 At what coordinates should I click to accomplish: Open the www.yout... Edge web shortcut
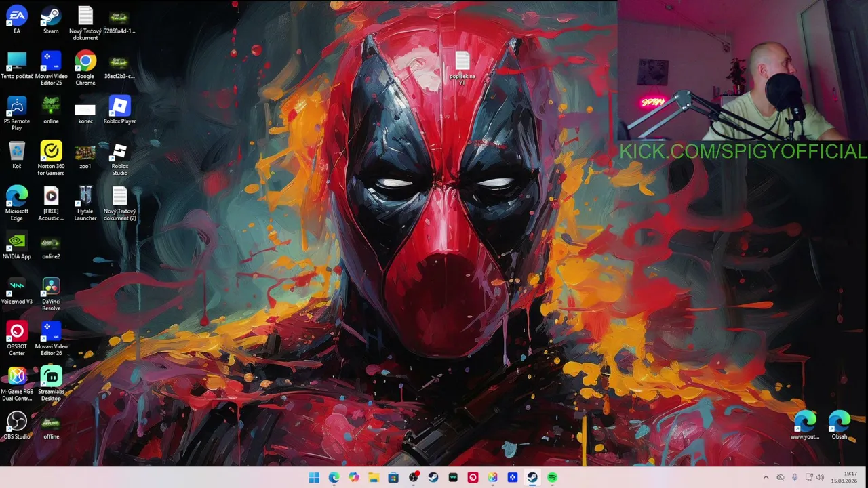805,426
